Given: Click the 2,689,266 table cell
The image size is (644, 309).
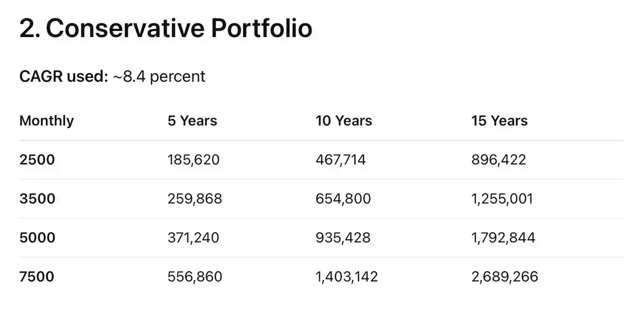Looking at the screenshot, I should [x=504, y=277].
